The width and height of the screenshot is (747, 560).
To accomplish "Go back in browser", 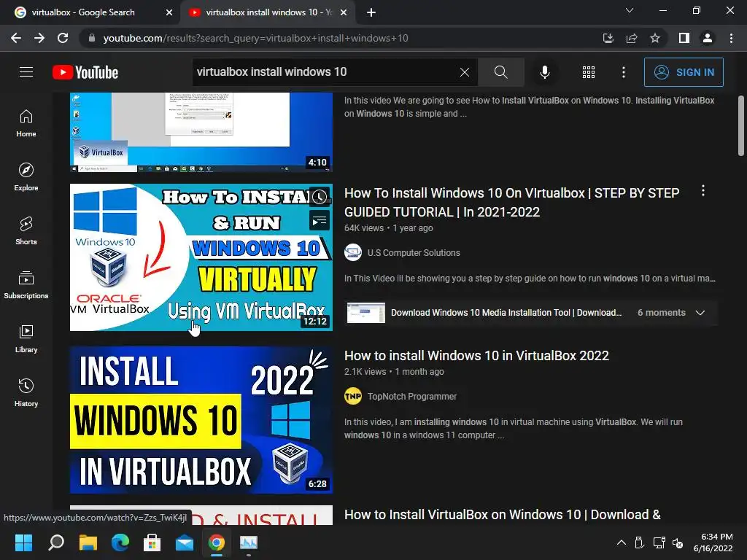I will (x=16, y=38).
